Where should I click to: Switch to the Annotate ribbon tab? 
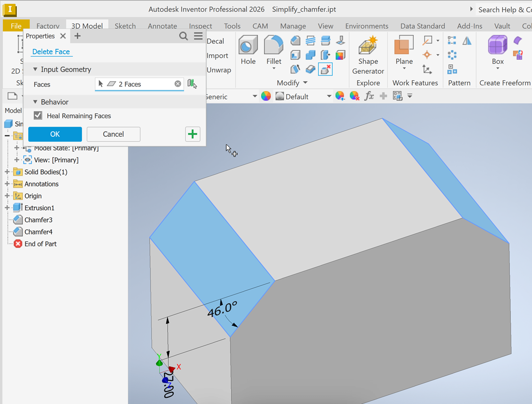(x=162, y=26)
